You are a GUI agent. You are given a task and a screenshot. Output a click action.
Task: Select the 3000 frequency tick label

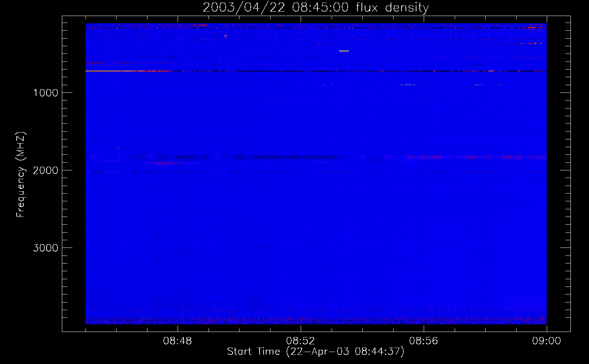(46, 248)
